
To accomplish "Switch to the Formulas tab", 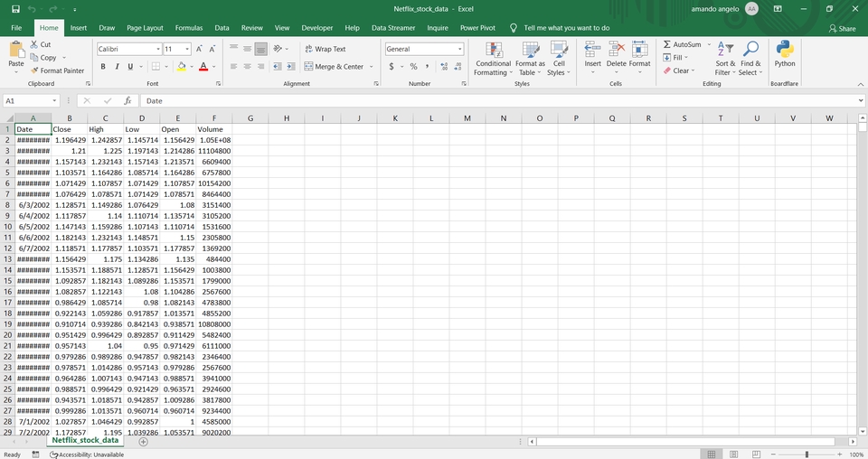I will pos(189,28).
